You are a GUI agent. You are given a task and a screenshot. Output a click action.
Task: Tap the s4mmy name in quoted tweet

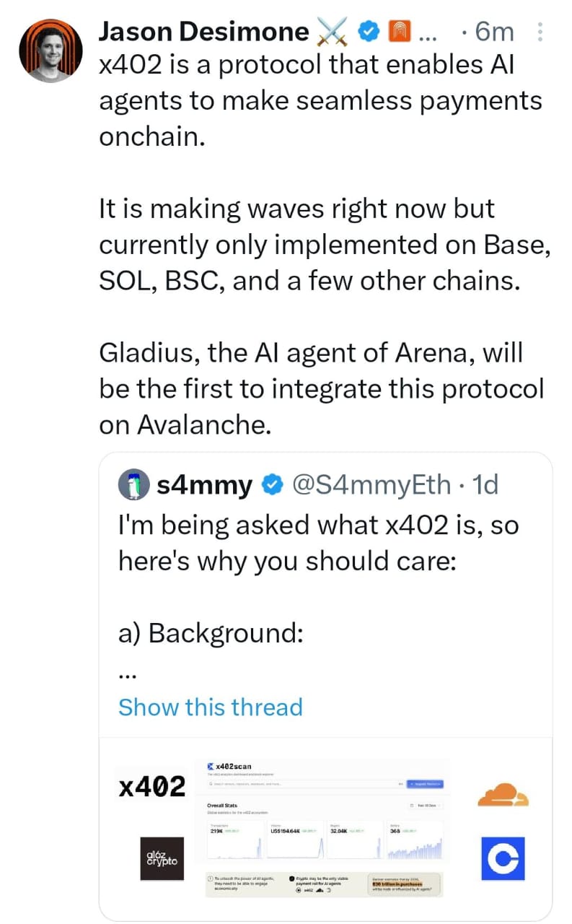[205, 486]
